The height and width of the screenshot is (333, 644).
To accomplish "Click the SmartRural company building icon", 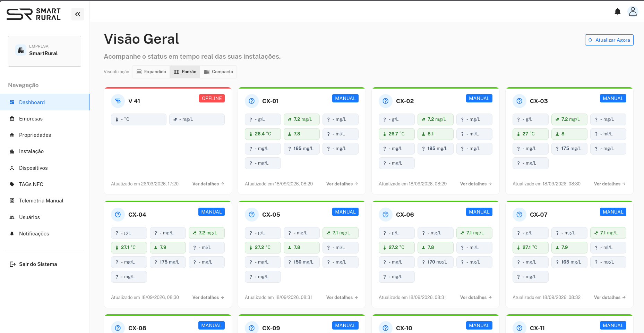I will coord(21,50).
